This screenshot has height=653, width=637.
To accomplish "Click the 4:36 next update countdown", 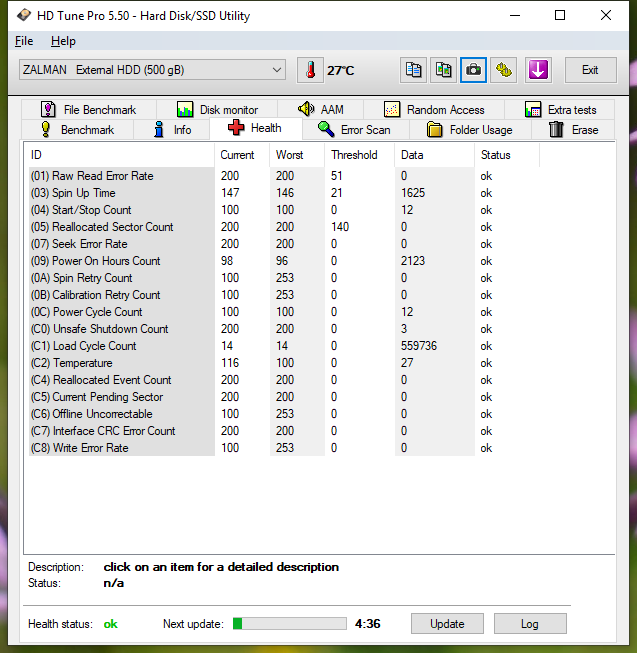I will click(368, 624).
